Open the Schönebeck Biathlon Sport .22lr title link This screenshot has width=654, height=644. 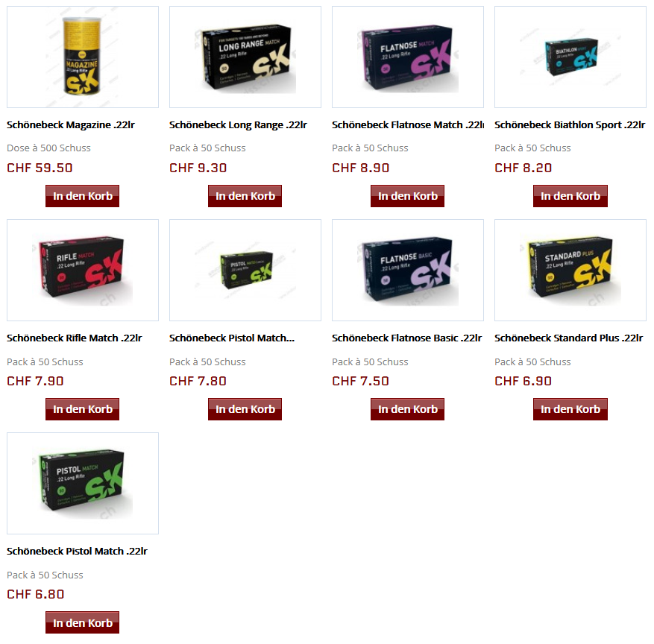[x=570, y=125]
